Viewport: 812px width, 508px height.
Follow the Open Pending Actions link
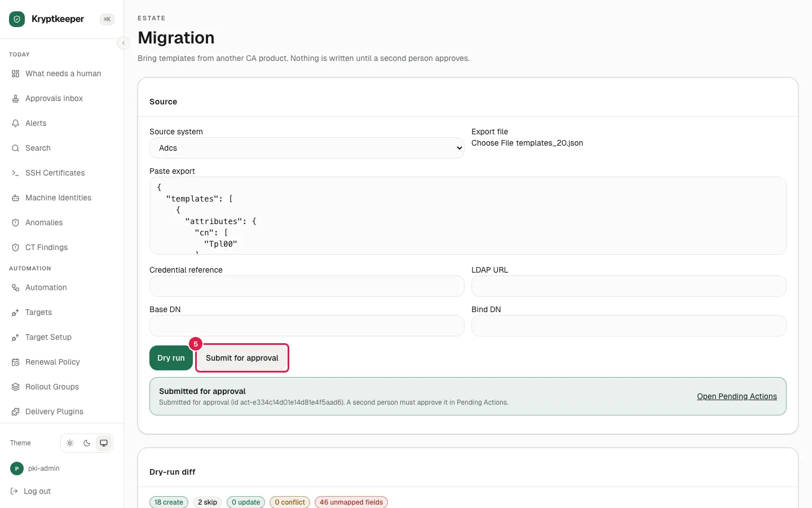click(x=736, y=396)
